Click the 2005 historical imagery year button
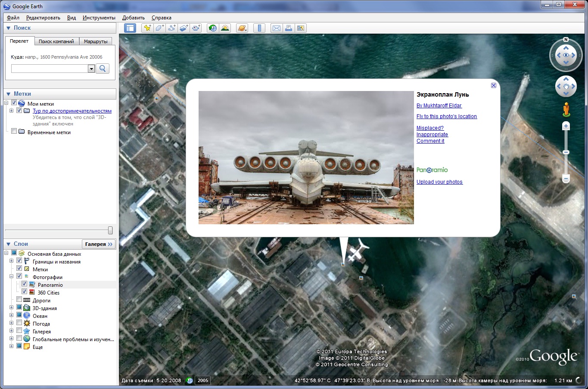Viewport: 588px width, 389px height. pyautogui.click(x=203, y=380)
